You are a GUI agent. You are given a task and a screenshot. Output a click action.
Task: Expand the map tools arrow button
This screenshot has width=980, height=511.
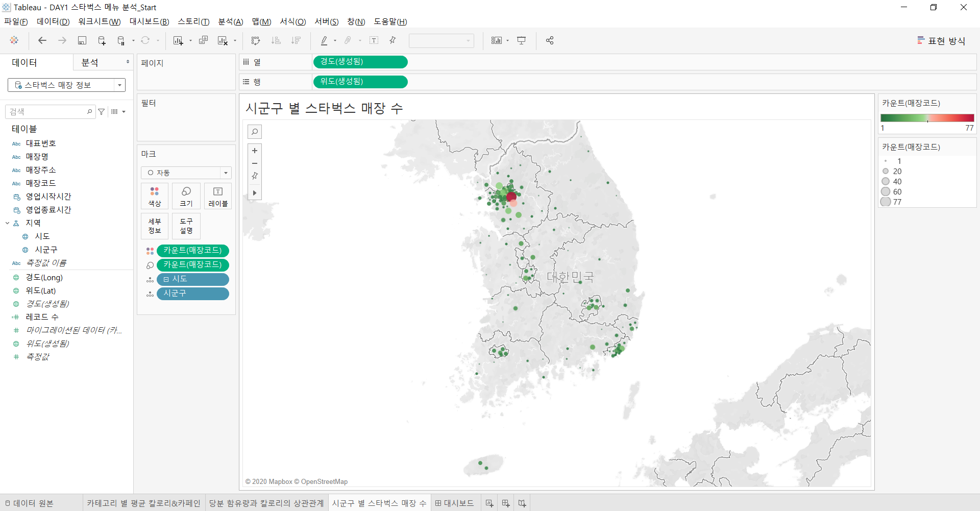255,193
